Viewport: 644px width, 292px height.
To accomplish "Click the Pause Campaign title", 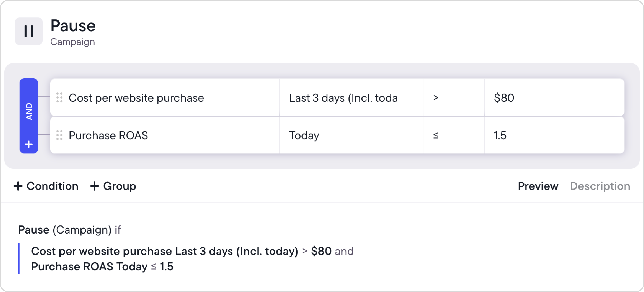I will [x=73, y=32].
